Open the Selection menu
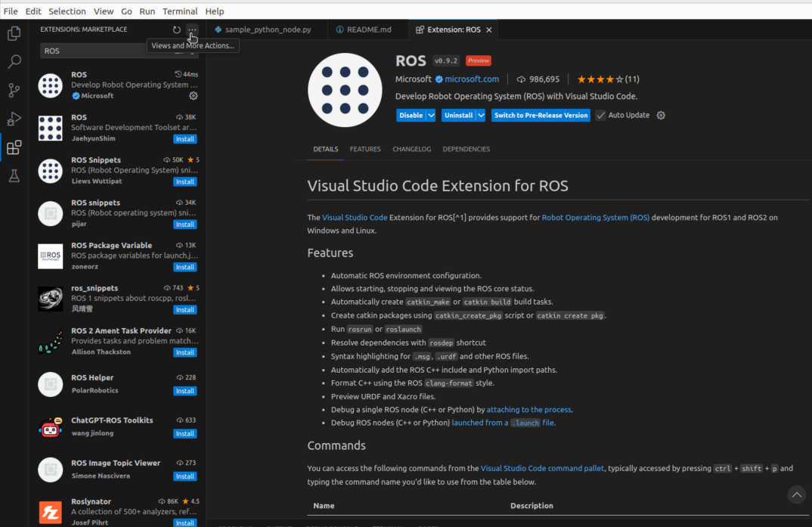 tap(67, 11)
